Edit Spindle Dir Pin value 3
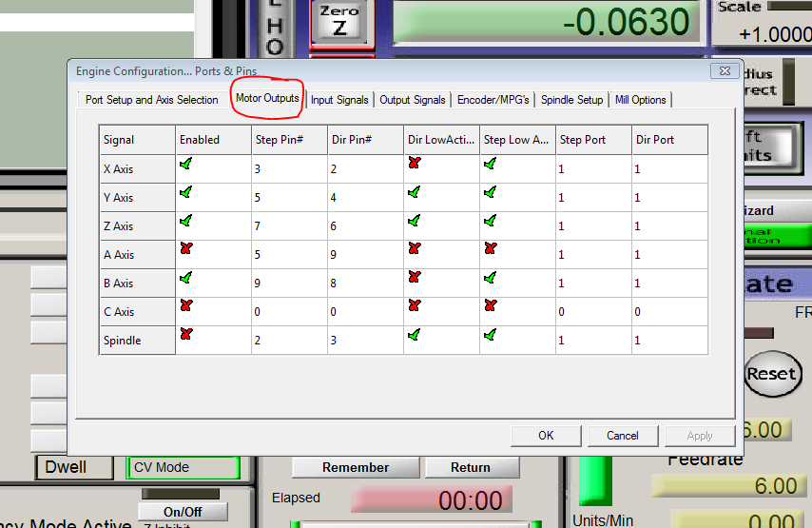 pyautogui.click(x=366, y=340)
